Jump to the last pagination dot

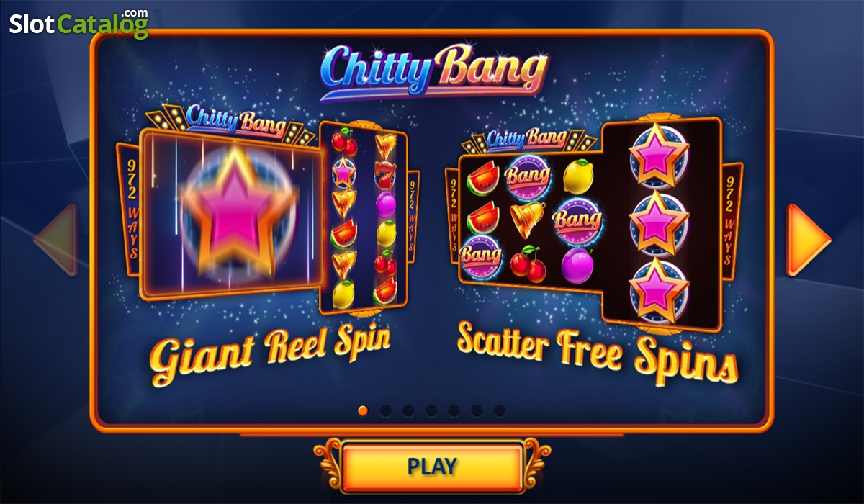(500, 410)
